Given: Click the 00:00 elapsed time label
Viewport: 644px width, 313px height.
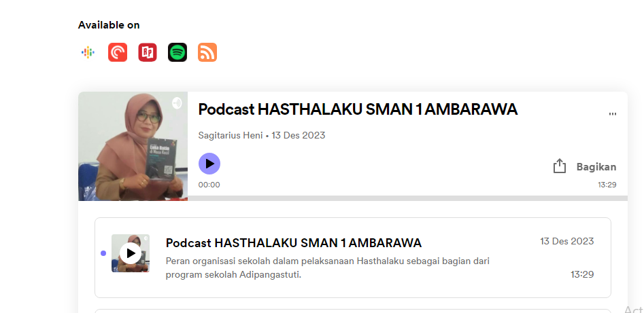Looking at the screenshot, I should pyautogui.click(x=209, y=185).
